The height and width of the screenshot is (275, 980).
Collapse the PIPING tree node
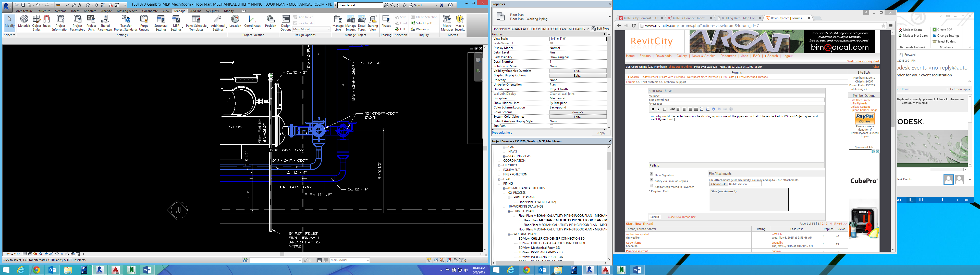[x=499, y=184]
